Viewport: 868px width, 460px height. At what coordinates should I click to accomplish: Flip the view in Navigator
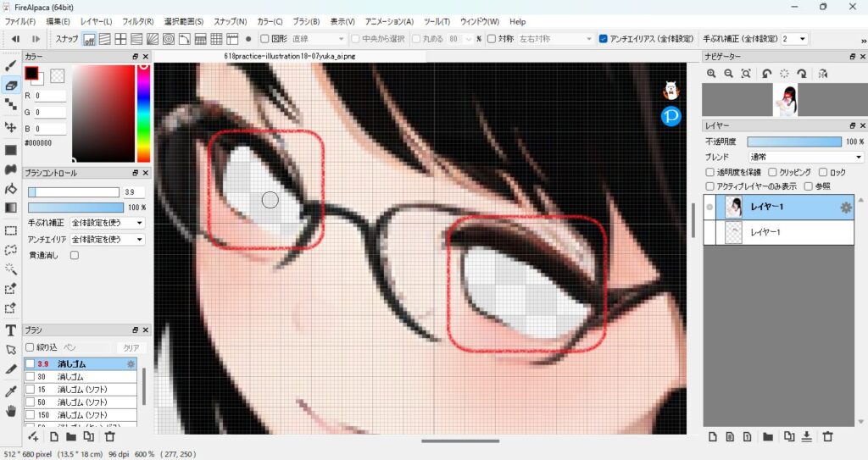[x=822, y=74]
